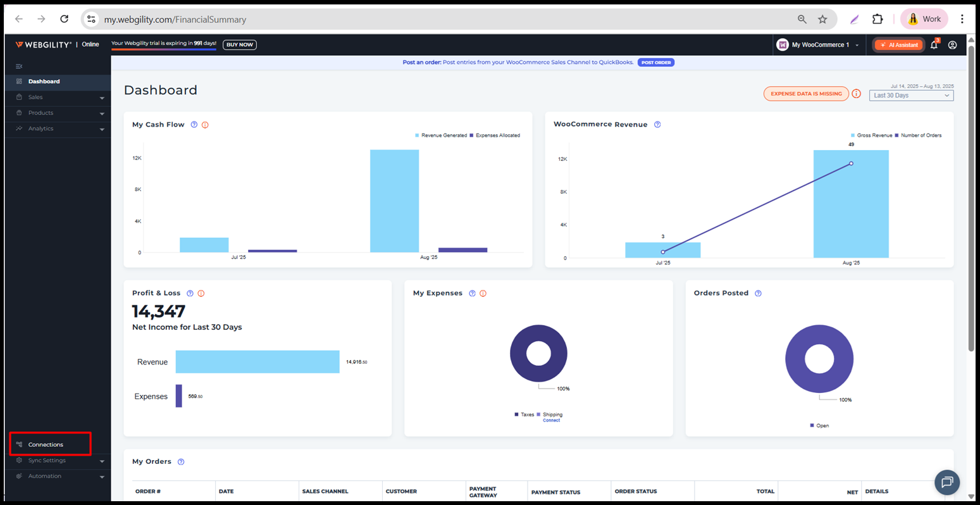980x505 pixels.
Task: Select Dashboard in the sidebar
Action: (44, 82)
